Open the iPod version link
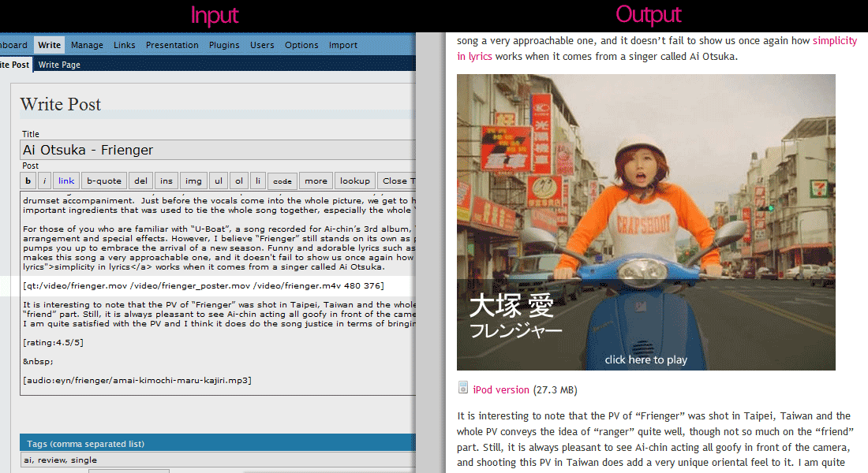This screenshot has height=473, width=868. [501, 389]
